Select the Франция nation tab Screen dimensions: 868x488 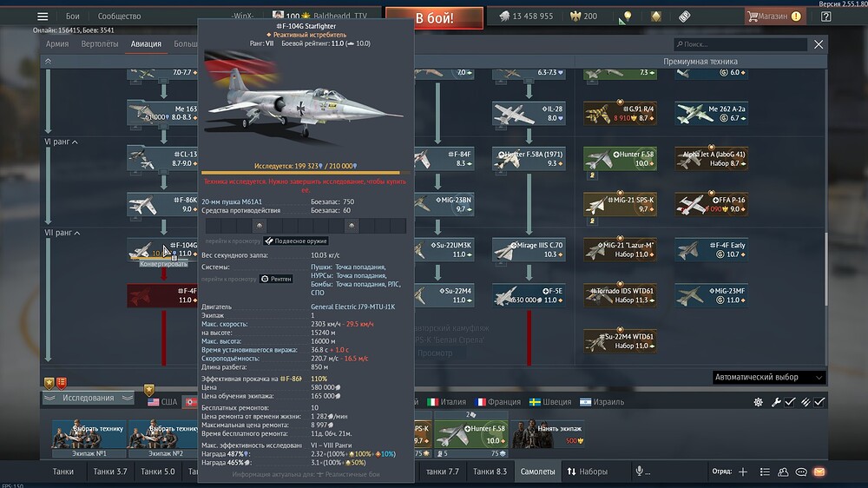[497, 402]
